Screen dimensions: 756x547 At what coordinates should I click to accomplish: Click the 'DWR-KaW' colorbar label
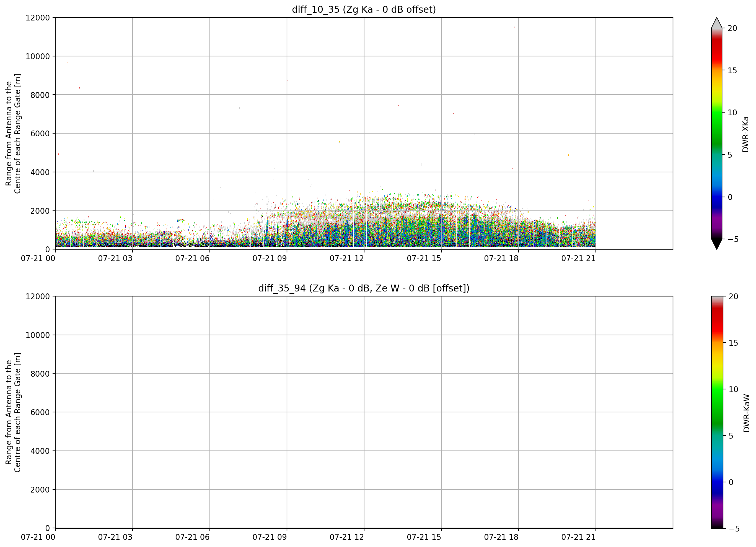click(746, 413)
